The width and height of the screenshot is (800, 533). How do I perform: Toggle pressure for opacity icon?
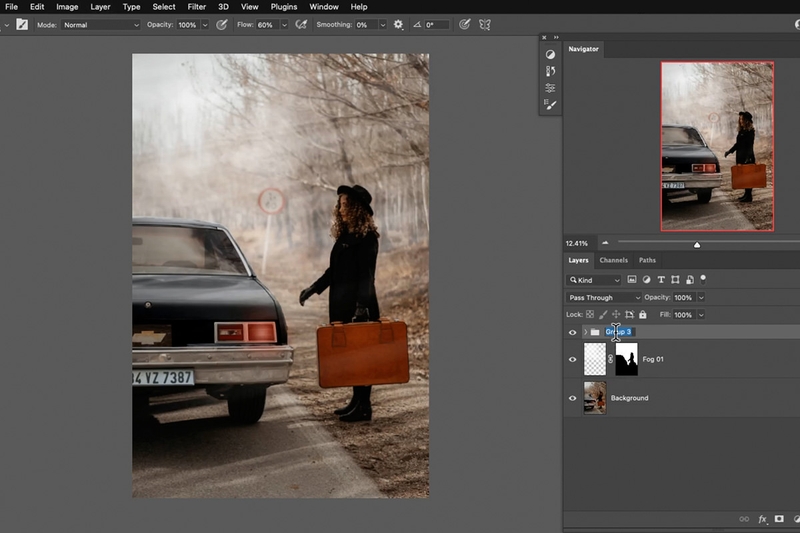pos(221,24)
